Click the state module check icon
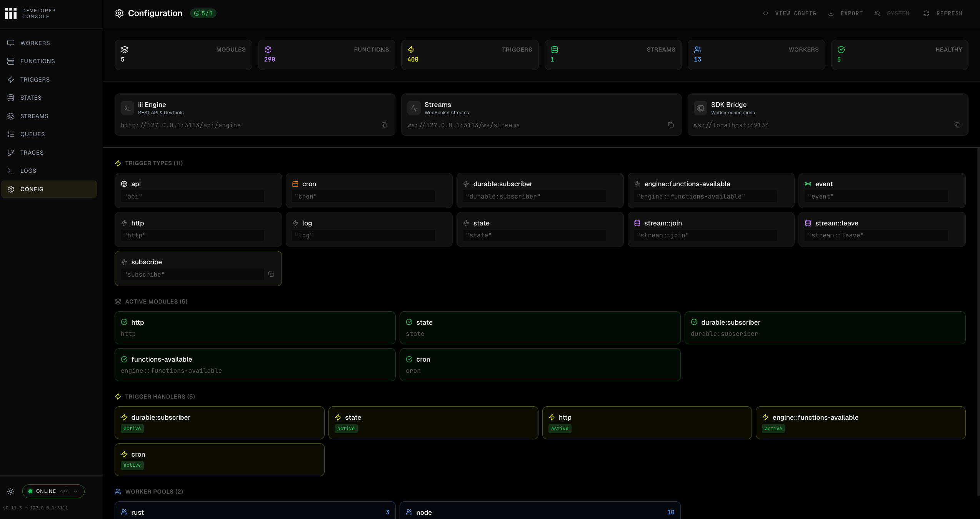 click(x=409, y=322)
